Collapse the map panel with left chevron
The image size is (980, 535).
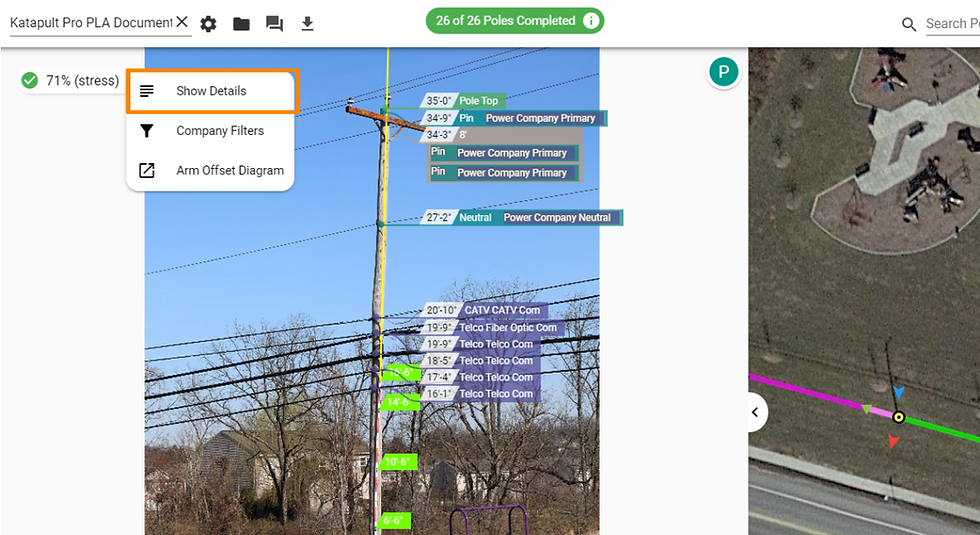coord(756,412)
